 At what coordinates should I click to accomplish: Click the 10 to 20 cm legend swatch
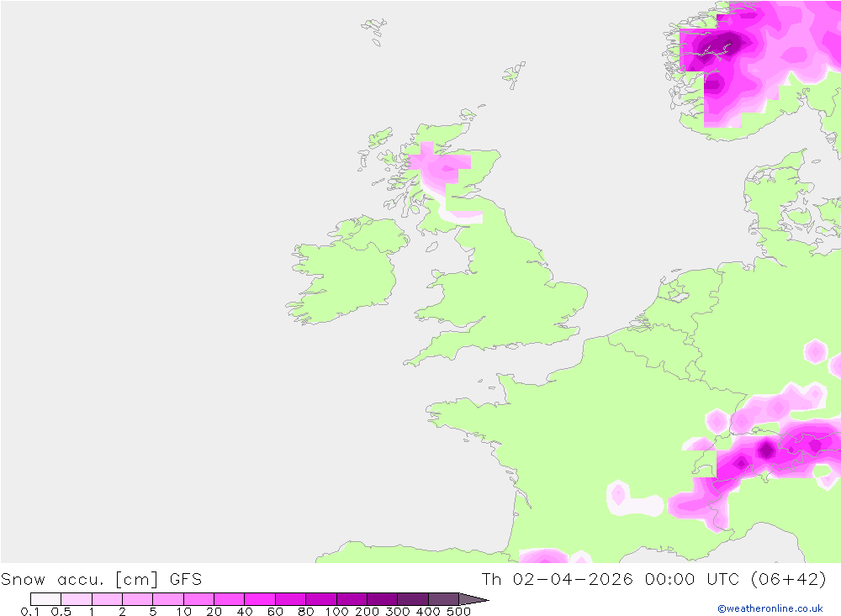tap(199, 599)
